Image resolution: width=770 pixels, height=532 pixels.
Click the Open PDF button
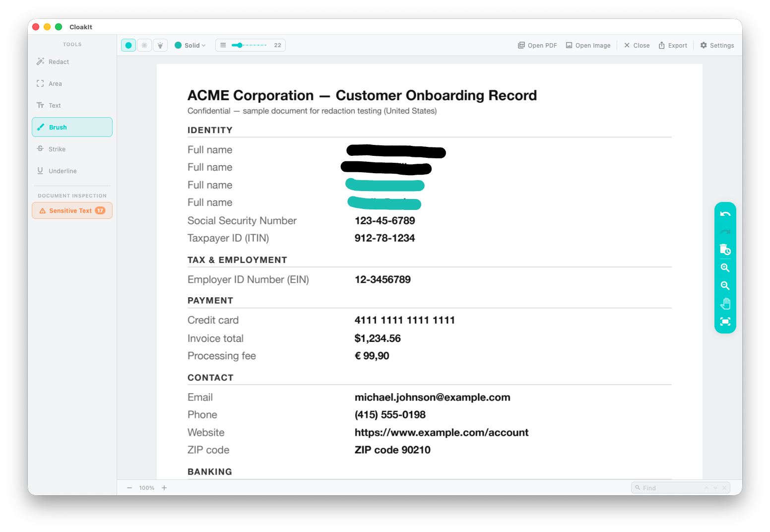(x=537, y=45)
